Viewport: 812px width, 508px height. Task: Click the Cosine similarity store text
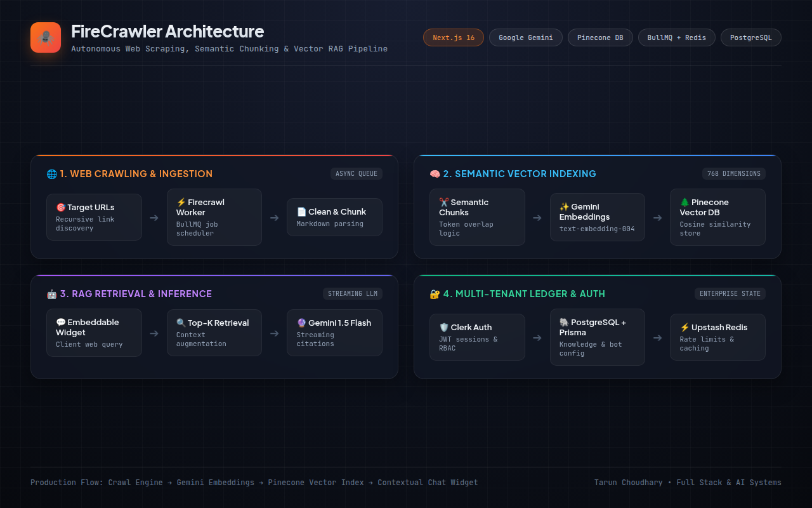click(x=715, y=229)
